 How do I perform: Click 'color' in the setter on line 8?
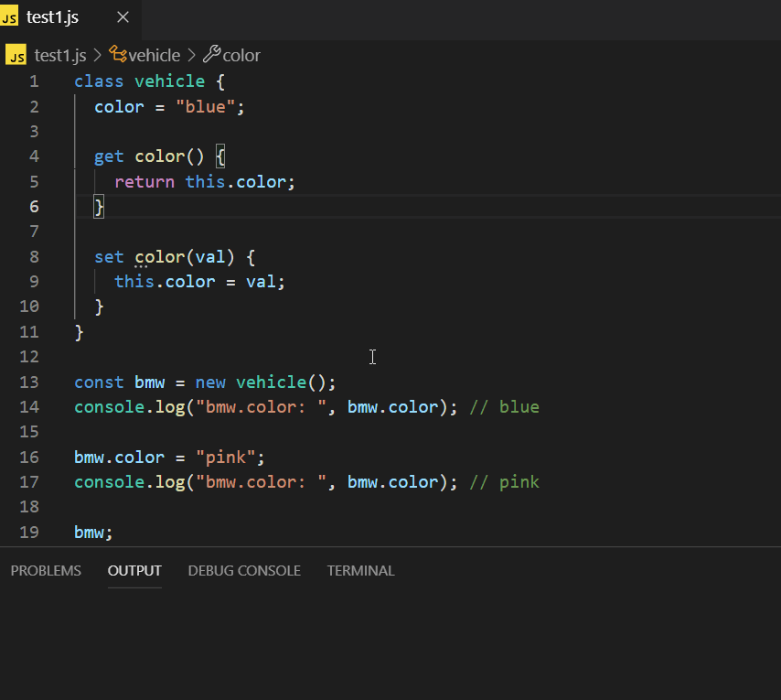tap(159, 257)
